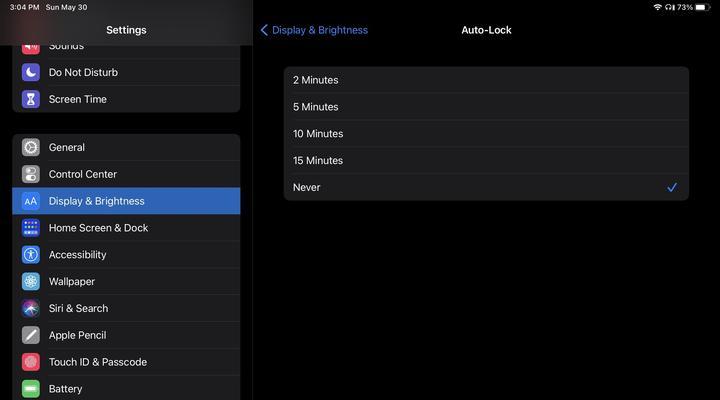Viewport: 720px width, 400px height.
Task: Open Do Not Disturb settings
Action: [x=126, y=72]
